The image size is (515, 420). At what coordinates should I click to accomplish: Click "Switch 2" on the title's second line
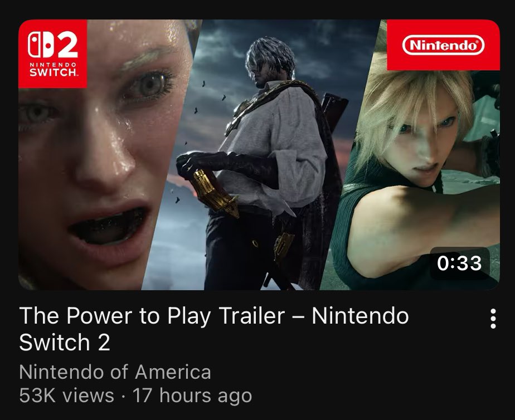[x=65, y=343]
